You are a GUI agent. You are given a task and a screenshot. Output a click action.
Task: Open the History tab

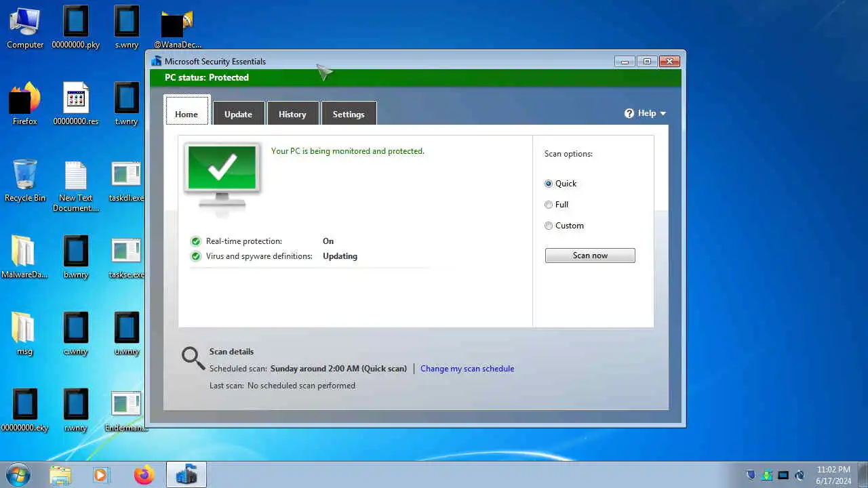point(292,113)
